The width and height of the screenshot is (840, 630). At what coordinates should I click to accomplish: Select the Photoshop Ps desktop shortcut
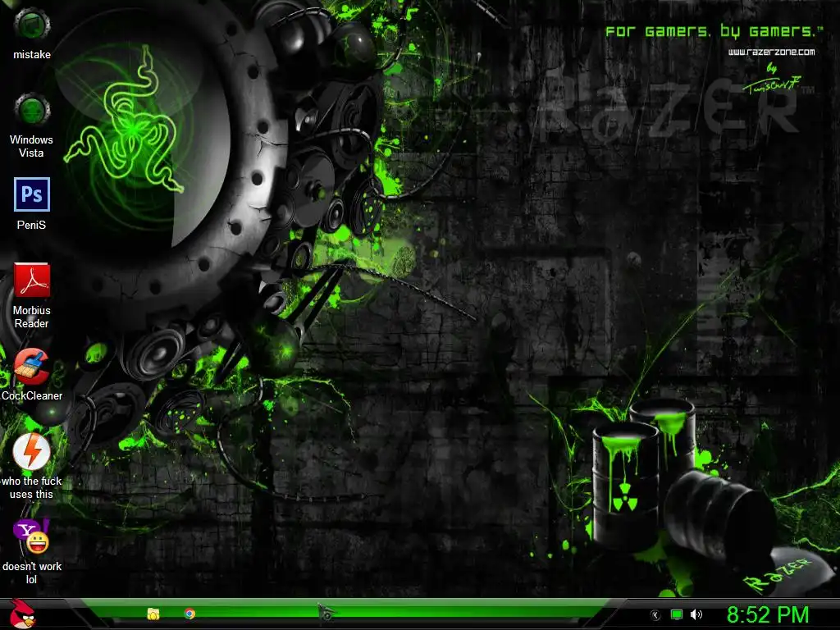click(x=32, y=194)
